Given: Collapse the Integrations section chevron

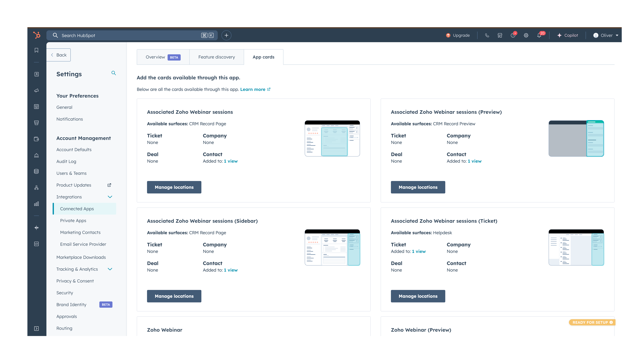Looking at the screenshot, I should [x=110, y=197].
